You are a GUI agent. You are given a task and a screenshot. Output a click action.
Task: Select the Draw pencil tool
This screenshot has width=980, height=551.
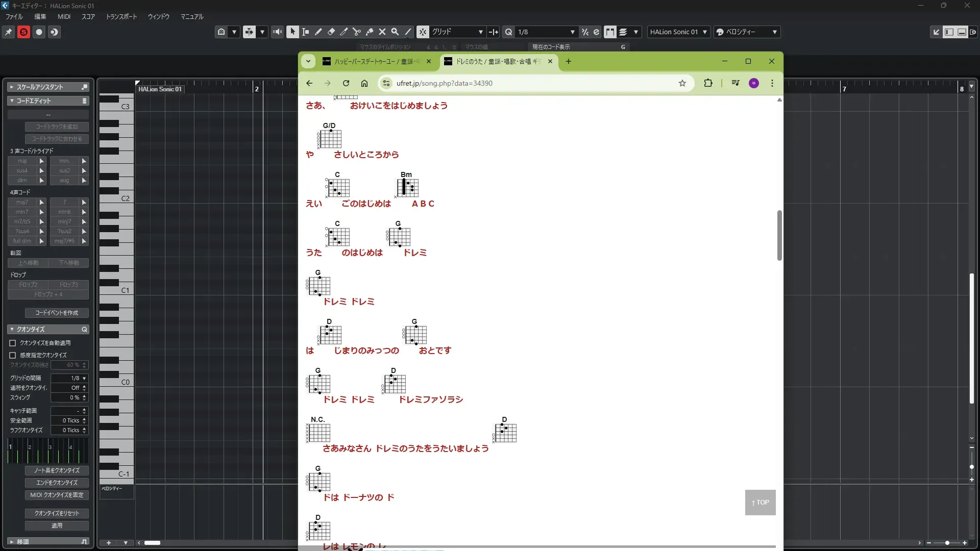click(x=318, y=32)
